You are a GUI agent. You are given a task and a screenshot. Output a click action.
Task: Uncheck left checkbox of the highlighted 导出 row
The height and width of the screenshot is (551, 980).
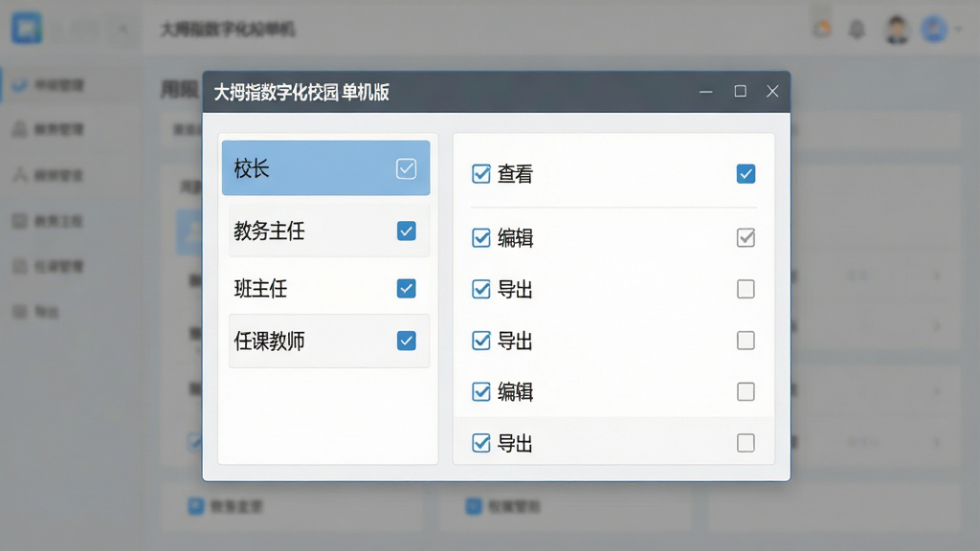[481, 443]
